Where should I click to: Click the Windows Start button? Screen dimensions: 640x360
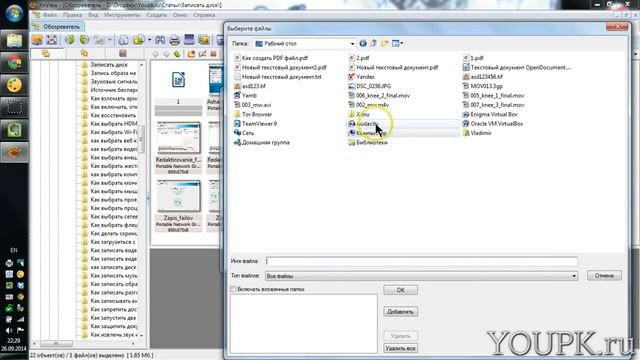(14, 13)
